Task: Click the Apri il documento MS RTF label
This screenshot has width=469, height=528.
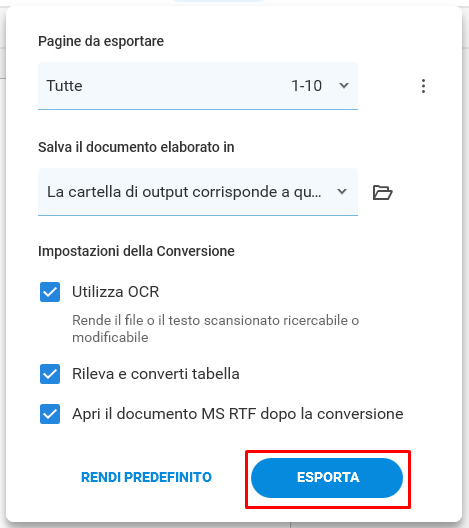Action: pyautogui.click(x=238, y=414)
